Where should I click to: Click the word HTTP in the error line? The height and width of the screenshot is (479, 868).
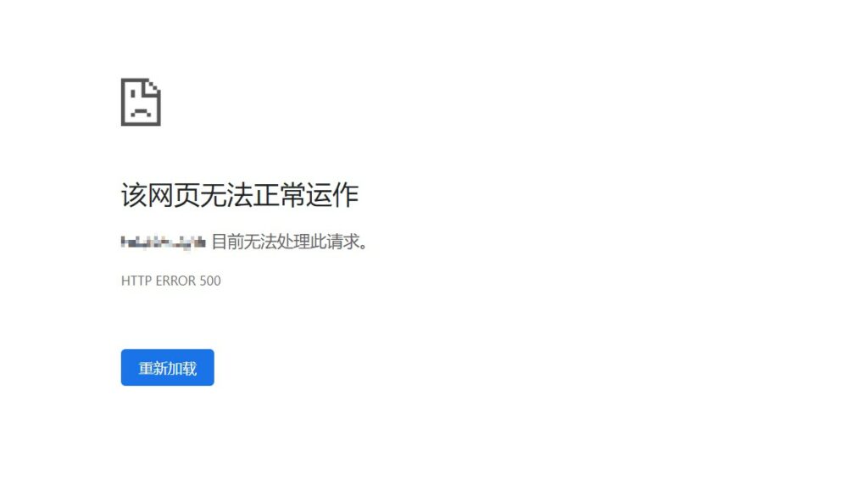point(136,281)
